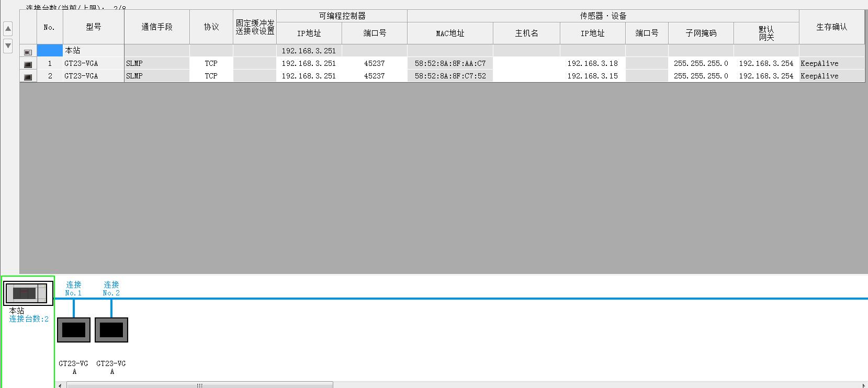Select the 本站 row icon in table
This screenshot has width=868, height=388.
pyautogui.click(x=28, y=51)
